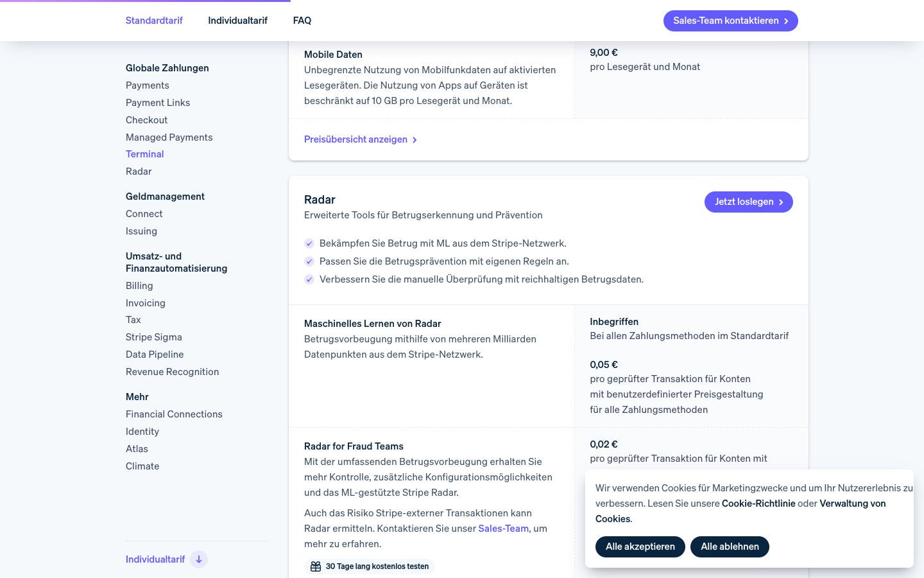Open the Cookie-Richtlinie link
The height and width of the screenshot is (578, 924).
pyautogui.click(x=758, y=504)
